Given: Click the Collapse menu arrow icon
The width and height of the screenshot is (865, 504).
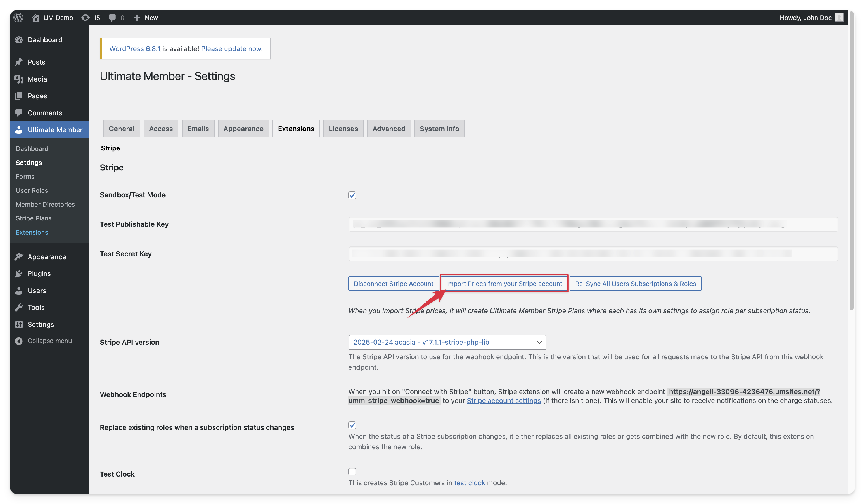Looking at the screenshot, I should pos(19,341).
